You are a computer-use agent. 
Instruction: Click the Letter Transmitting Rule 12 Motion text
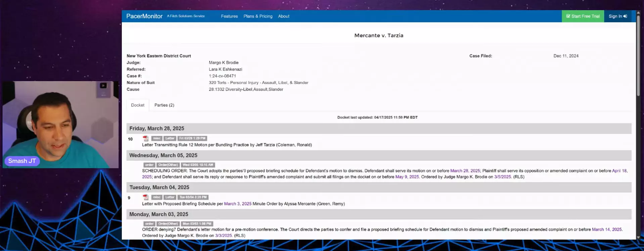pos(227,145)
